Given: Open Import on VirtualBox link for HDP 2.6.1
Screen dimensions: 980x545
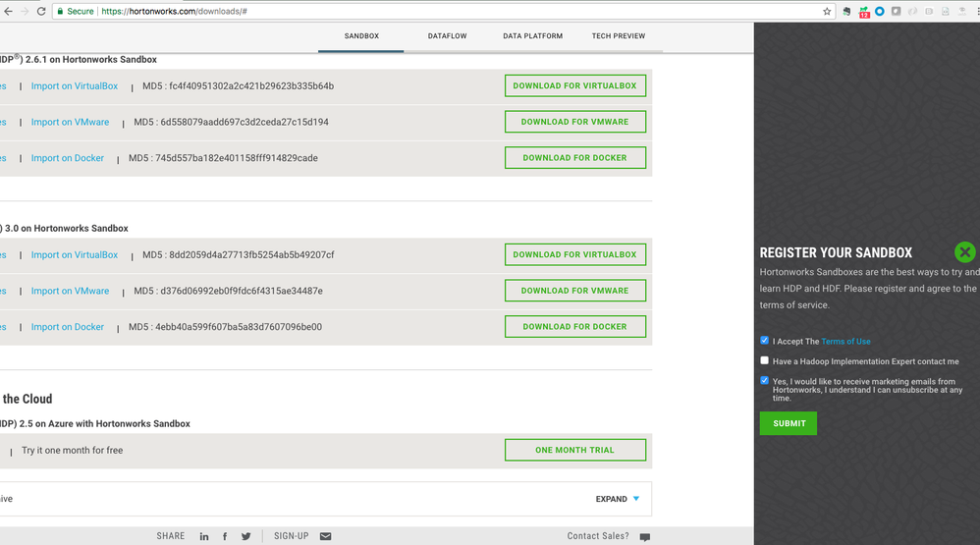Looking at the screenshot, I should pos(75,86).
